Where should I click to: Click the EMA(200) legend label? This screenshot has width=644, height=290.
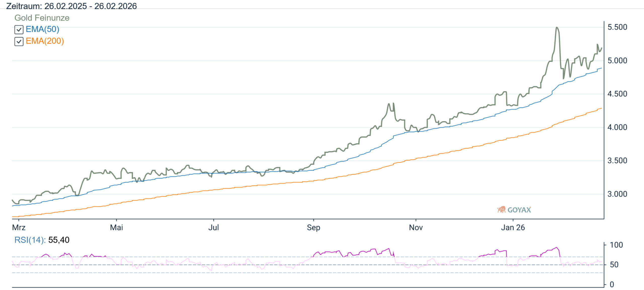[x=45, y=41]
